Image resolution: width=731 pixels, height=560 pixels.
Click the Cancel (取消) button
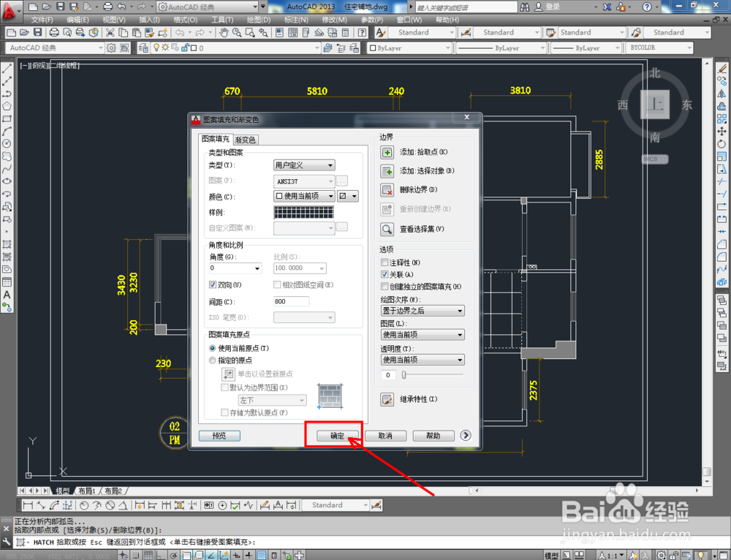click(x=385, y=436)
